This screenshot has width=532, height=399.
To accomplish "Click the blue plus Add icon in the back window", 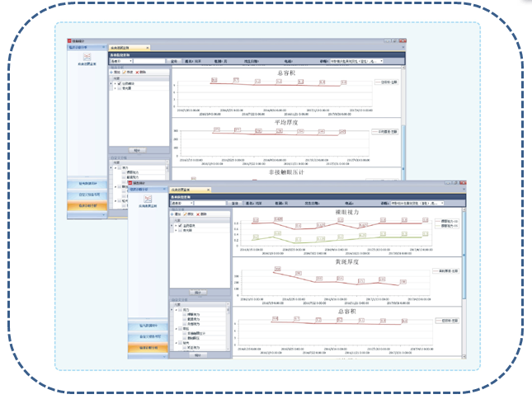I will coord(112,72).
